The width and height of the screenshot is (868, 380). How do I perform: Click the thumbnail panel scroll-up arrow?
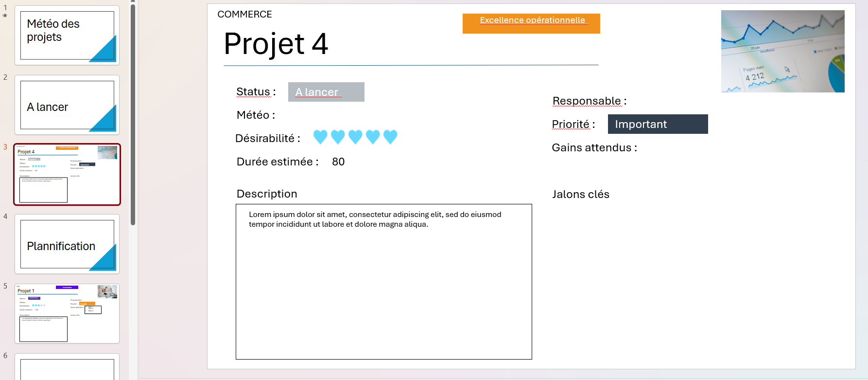click(133, 2)
